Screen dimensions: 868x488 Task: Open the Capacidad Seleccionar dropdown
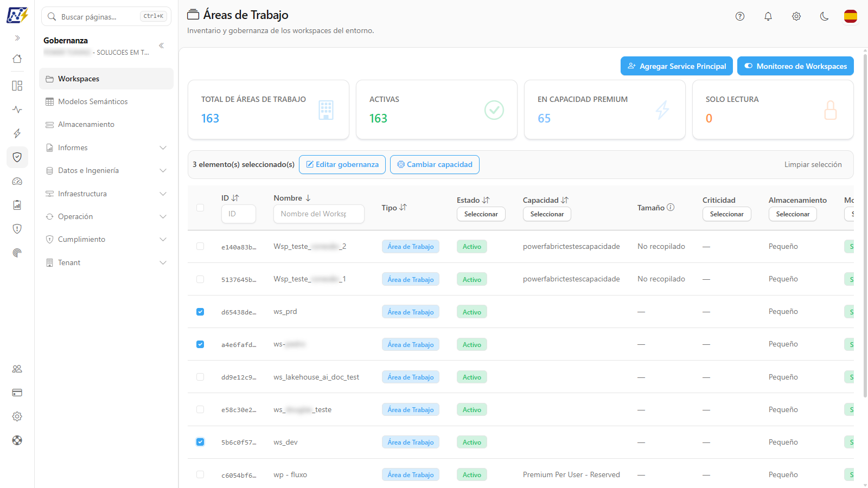[x=547, y=214]
